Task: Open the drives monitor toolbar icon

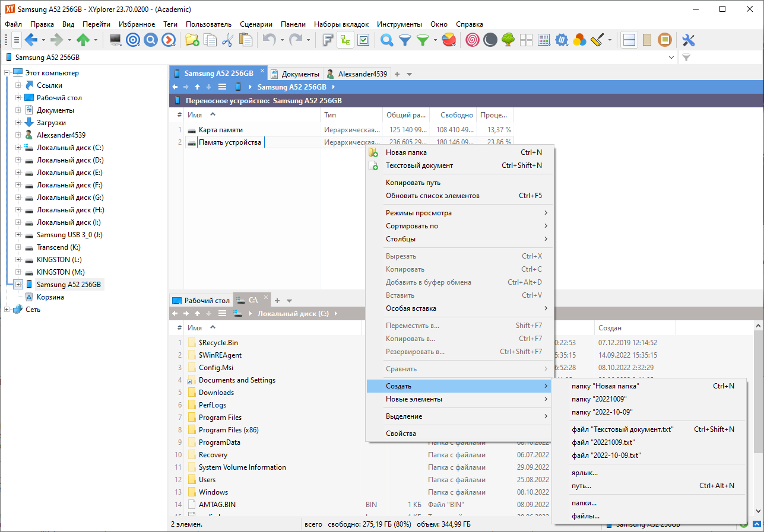Action: [116, 40]
